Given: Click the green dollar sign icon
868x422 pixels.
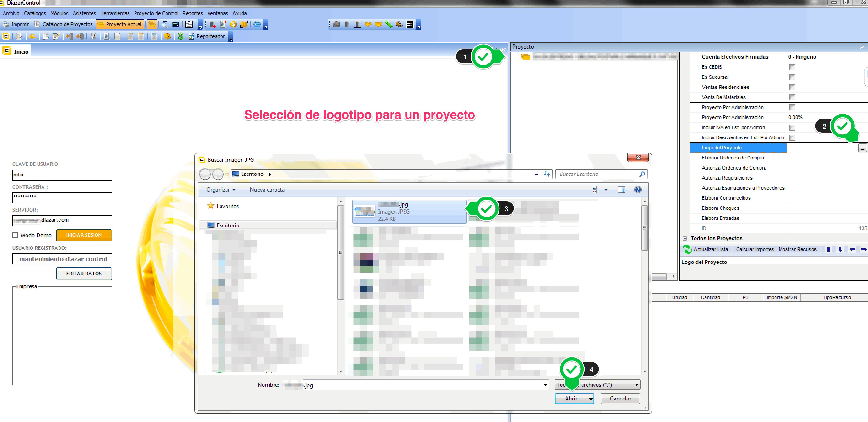Looking at the screenshot, I should [x=181, y=36].
